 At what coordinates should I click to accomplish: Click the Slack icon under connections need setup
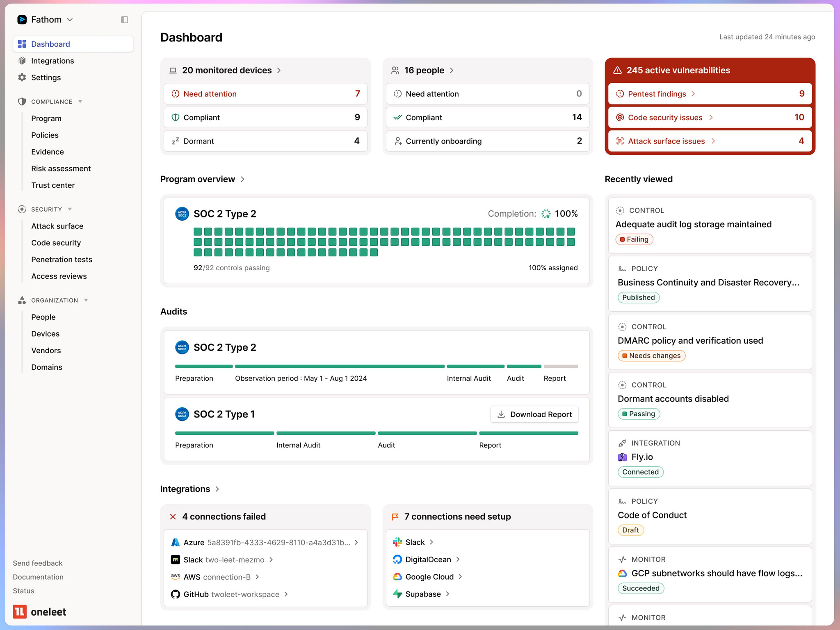[x=397, y=542]
